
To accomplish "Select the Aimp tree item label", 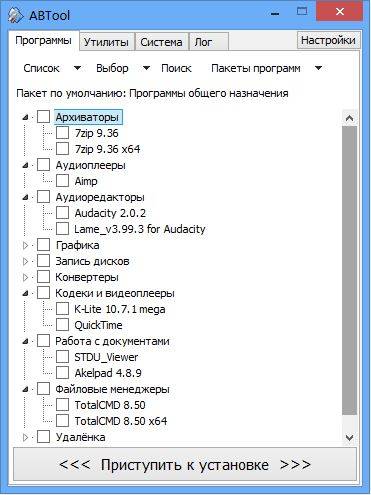I will [86, 181].
